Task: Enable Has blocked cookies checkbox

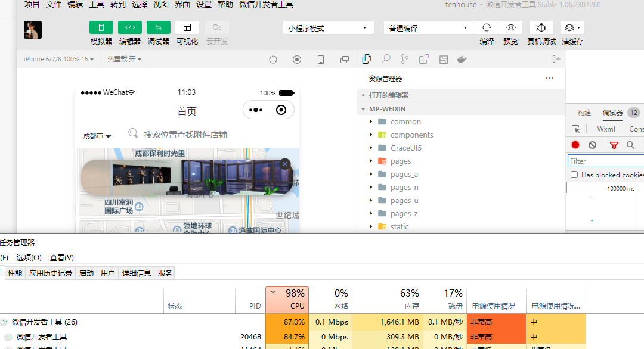Action: click(x=574, y=174)
